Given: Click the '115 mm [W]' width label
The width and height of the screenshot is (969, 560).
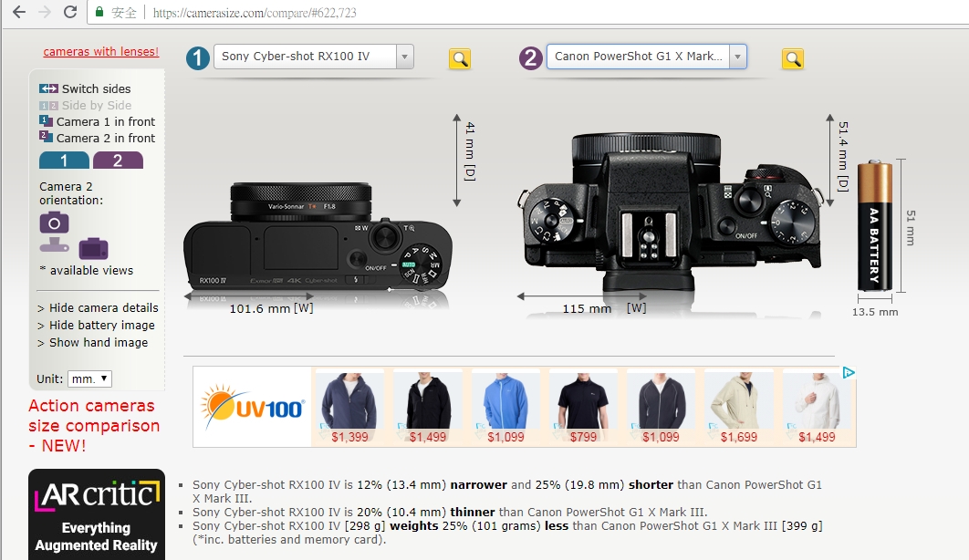Looking at the screenshot, I should [x=604, y=308].
